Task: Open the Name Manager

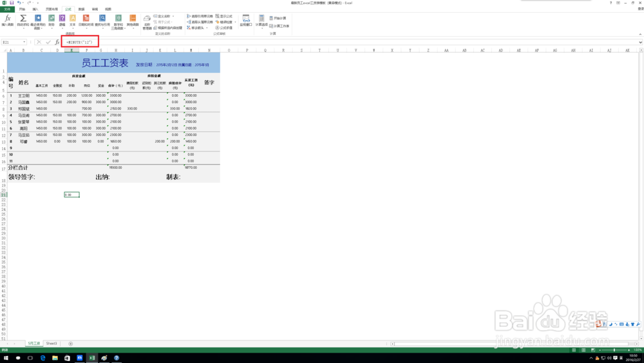Action: [147, 22]
